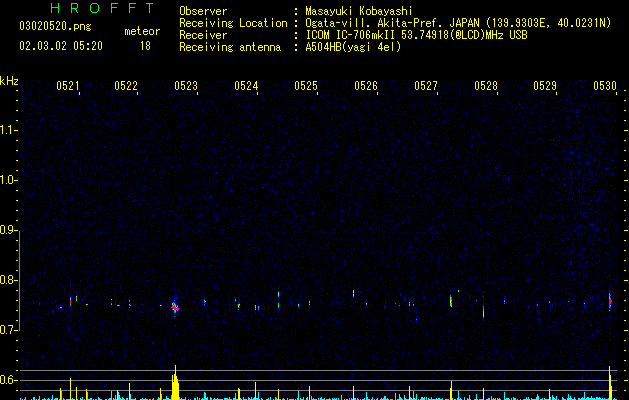Click the yellow power spike at 0530
This screenshot has height=400, width=629.
[610, 383]
